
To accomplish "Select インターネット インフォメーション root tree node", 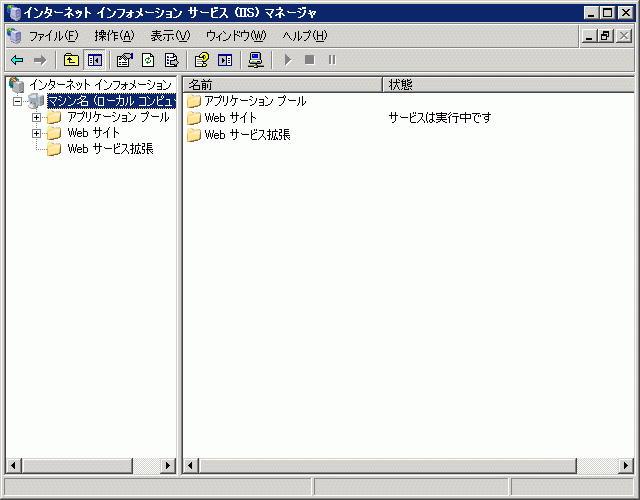I will pos(100,85).
